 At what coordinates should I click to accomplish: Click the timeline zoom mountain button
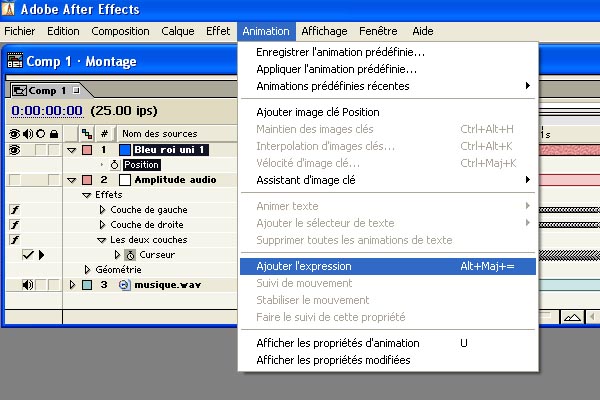572,317
